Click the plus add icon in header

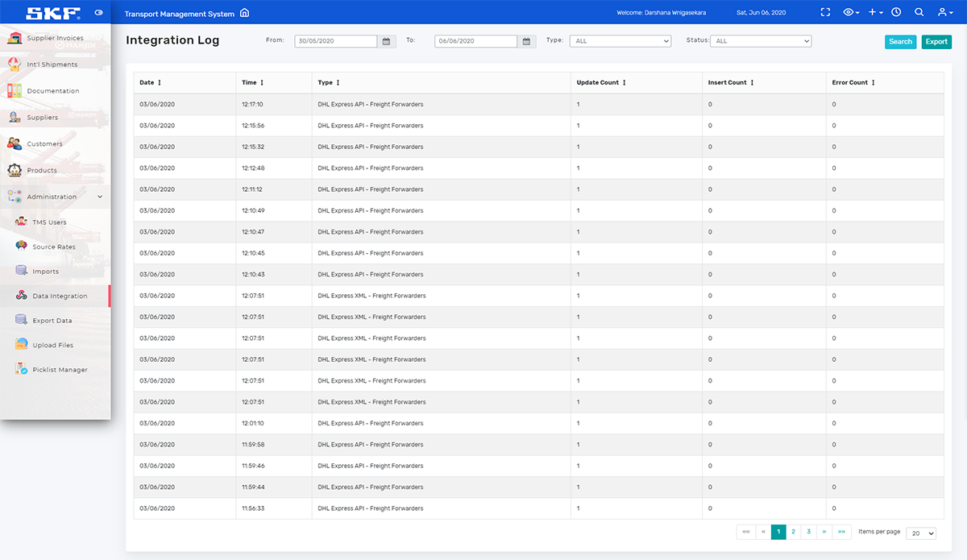(875, 13)
